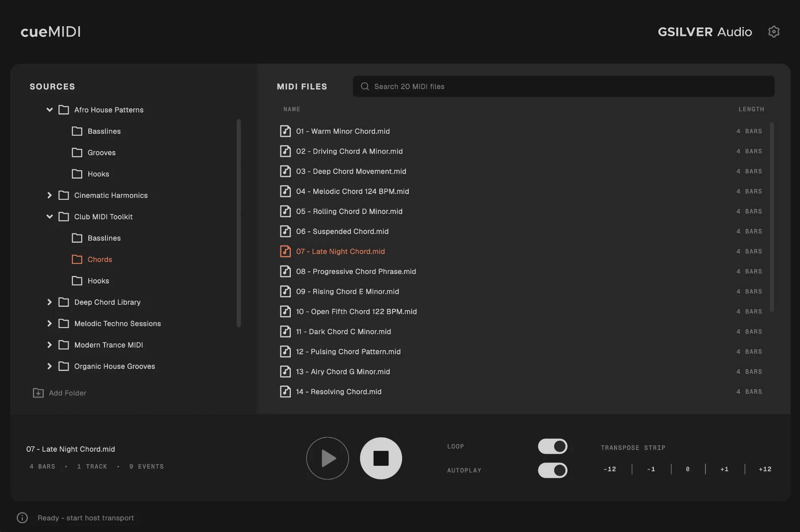Click the folder icon of Cinematic Harmonics
The width and height of the screenshot is (800, 532).
click(64, 195)
